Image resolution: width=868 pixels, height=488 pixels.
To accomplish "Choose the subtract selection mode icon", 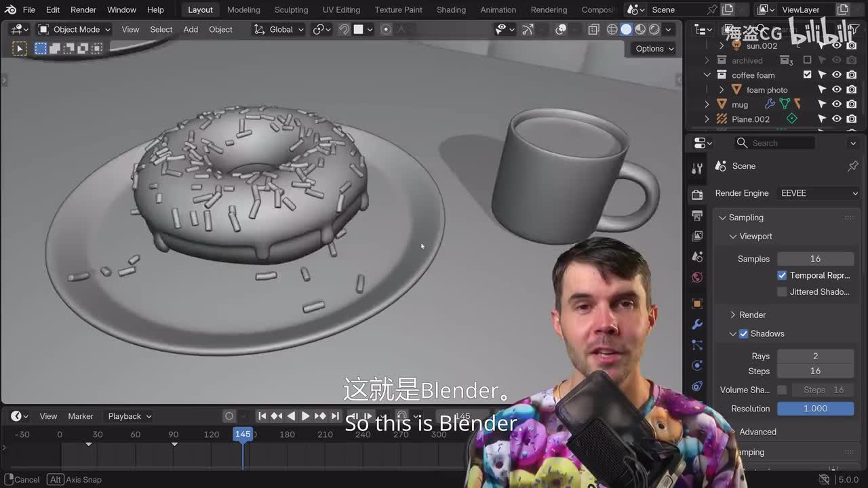I will click(69, 48).
